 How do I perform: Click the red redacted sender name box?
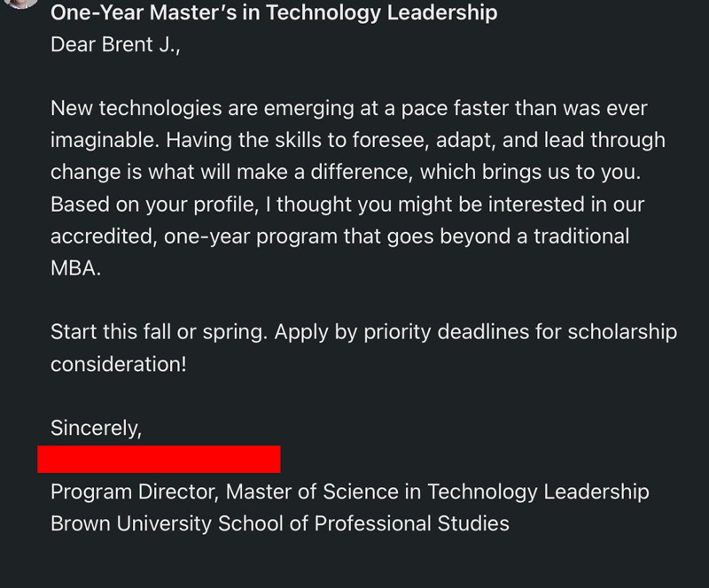pos(159,460)
